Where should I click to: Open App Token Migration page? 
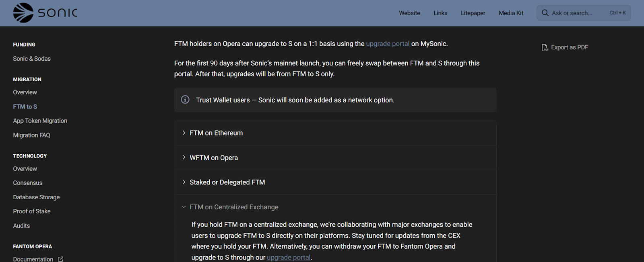(40, 121)
